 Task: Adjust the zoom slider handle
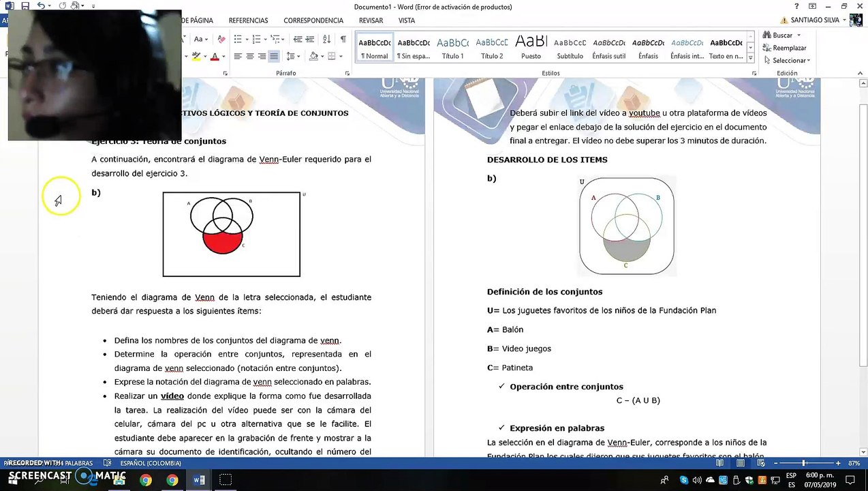(804, 463)
